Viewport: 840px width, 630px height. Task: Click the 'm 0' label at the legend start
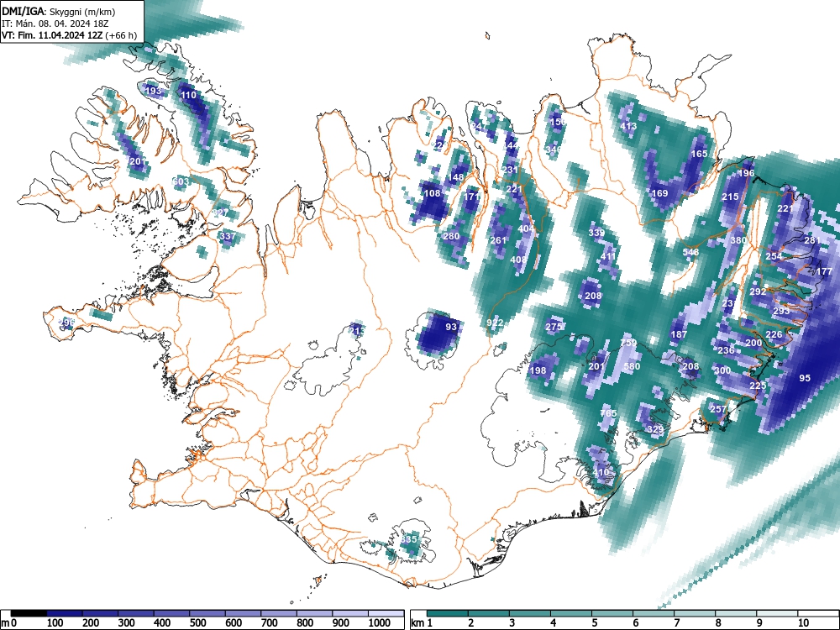(x=9, y=623)
